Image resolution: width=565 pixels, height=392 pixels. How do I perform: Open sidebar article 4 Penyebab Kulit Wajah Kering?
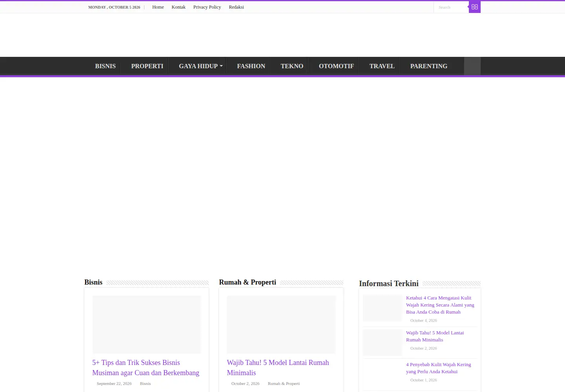[438, 368]
